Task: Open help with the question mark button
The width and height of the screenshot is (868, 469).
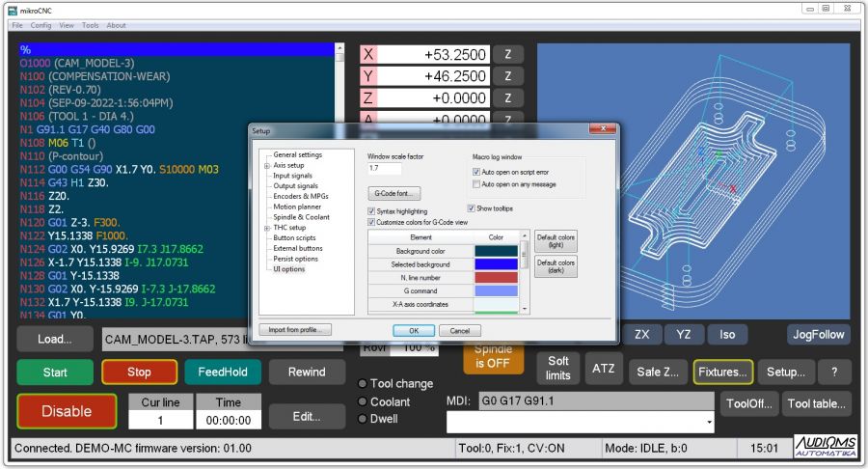Action: (834, 372)
